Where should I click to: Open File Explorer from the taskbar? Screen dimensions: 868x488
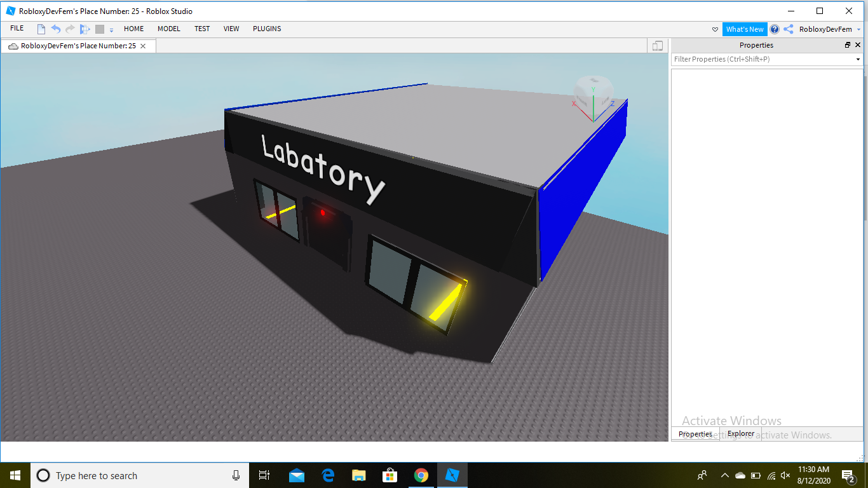(x=359, y=475)
